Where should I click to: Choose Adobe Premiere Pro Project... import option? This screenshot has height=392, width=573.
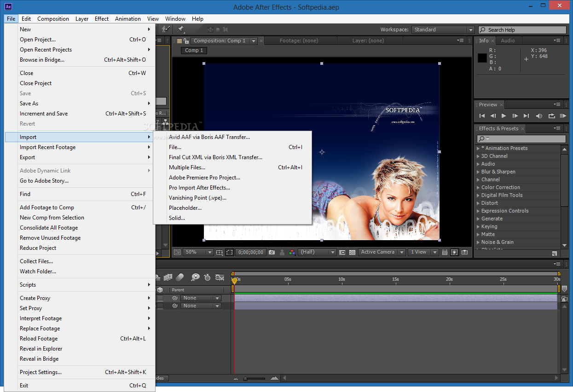(232, 178)
